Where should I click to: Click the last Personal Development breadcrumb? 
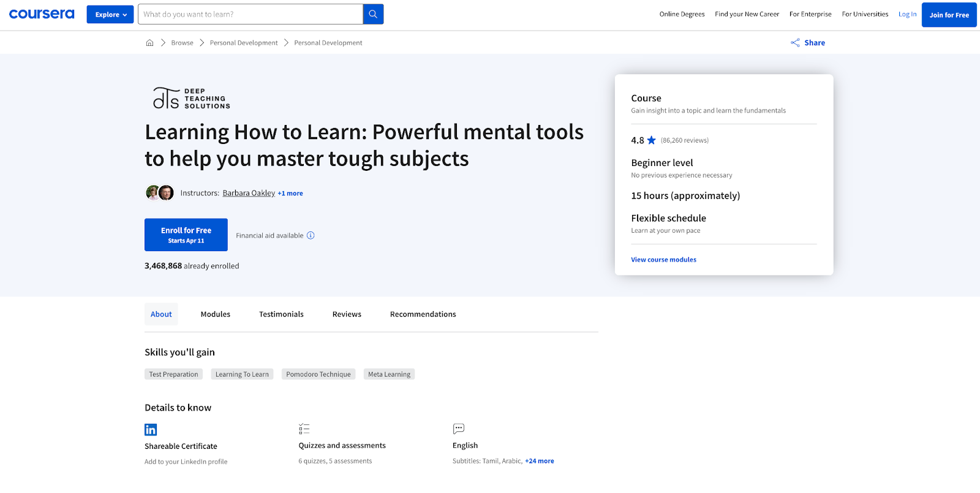coord(328,43)
